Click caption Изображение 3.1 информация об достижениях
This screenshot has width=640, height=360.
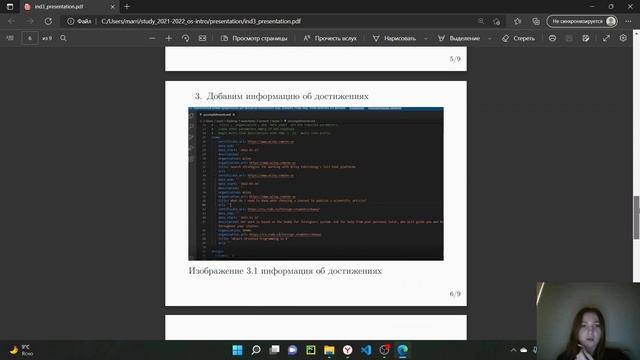coord(285,271)
